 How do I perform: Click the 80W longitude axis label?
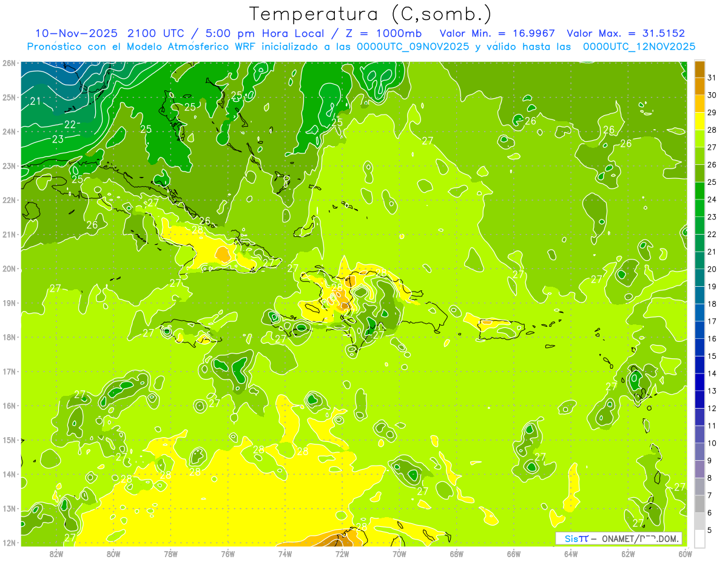point(113,553)
